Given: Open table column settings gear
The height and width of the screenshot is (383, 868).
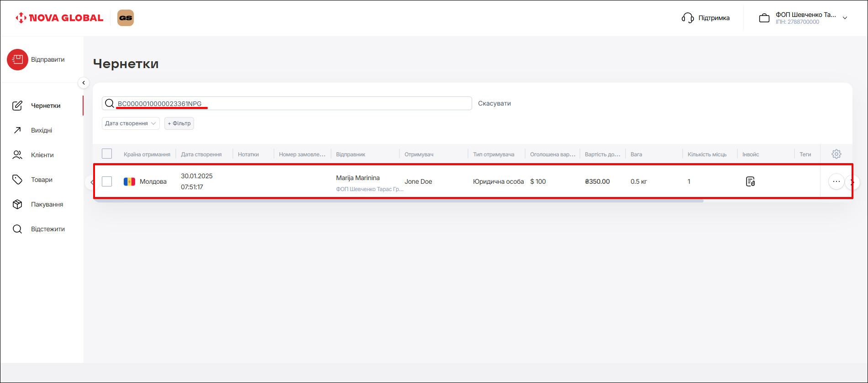Looking at the screenshot, I should tap(836, 154).
